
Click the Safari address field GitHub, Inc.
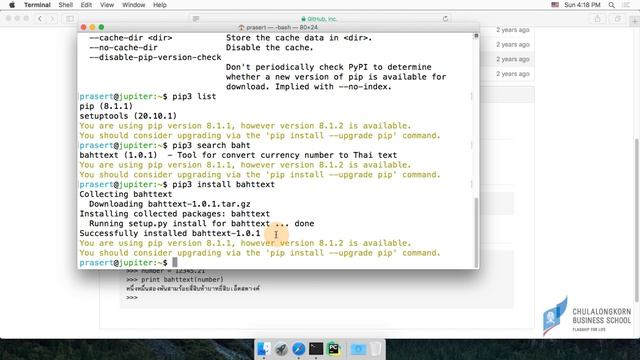tap(319, 19)
